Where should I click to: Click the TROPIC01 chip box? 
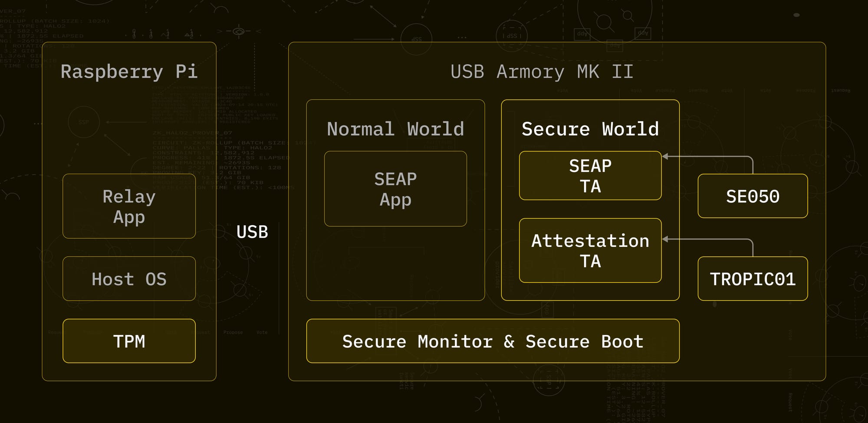(x=753, y=279)
